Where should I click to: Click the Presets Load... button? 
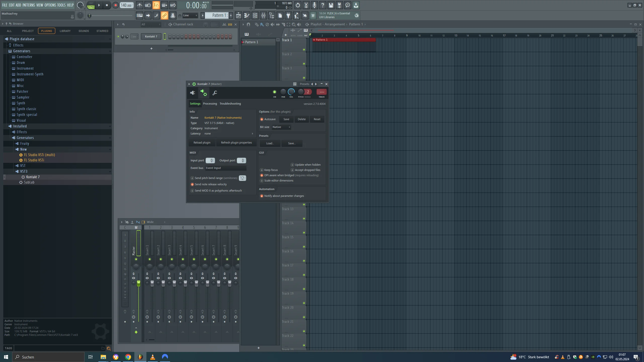(x=270, y=143)
